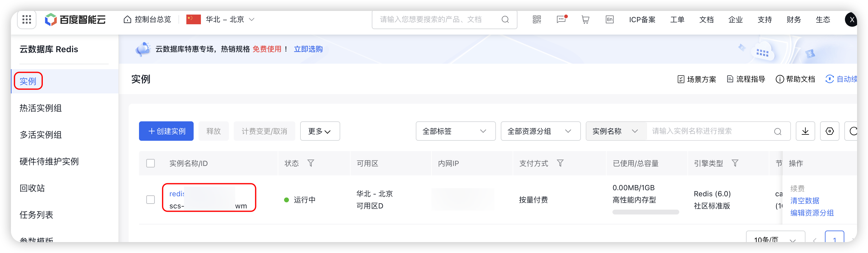Click the 计费变更/取消 button

264,131
